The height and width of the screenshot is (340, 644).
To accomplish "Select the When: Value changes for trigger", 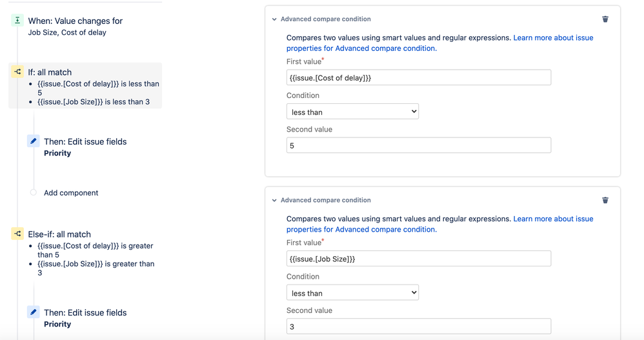I will pyautogui.click(x=75, y=21).
